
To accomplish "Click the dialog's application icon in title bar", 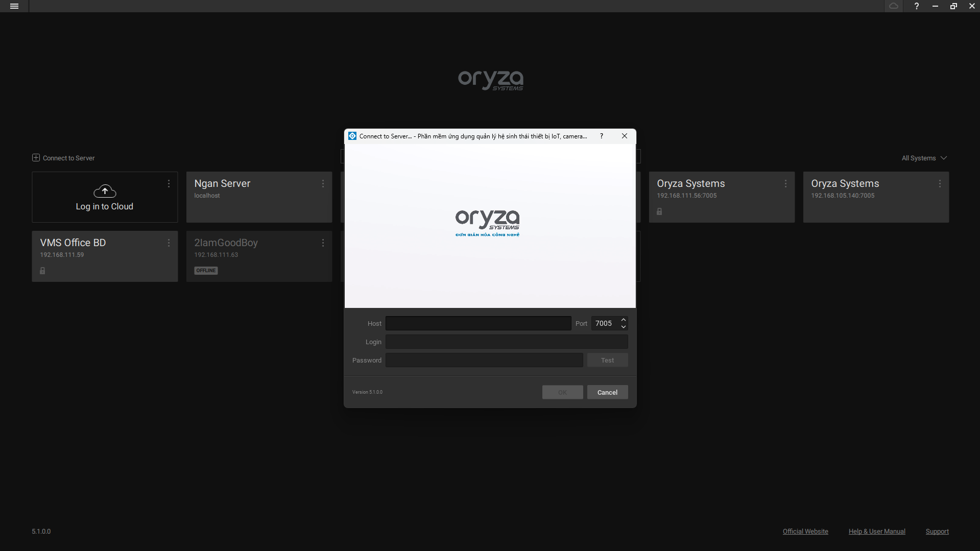I will tap(352, 136).
